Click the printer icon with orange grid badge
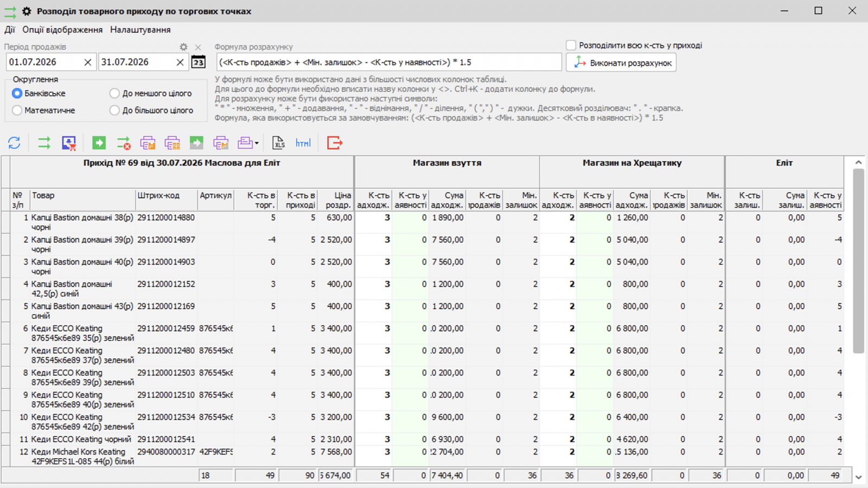The width and height of the screenshot is (868, 488). (x=172, y=143)
